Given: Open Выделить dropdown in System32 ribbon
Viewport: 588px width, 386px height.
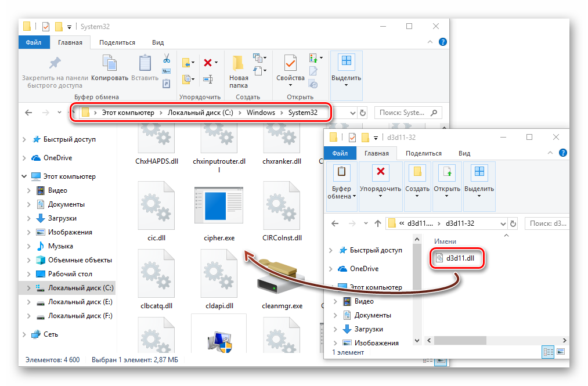Looking at the screenshot, I should (346, 77).
